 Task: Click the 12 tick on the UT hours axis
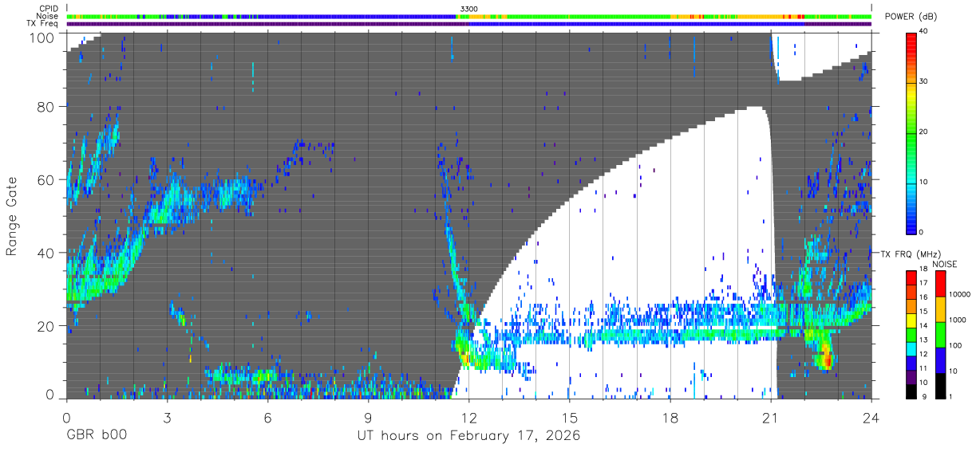pyautogui.click(x=469, y=417)
